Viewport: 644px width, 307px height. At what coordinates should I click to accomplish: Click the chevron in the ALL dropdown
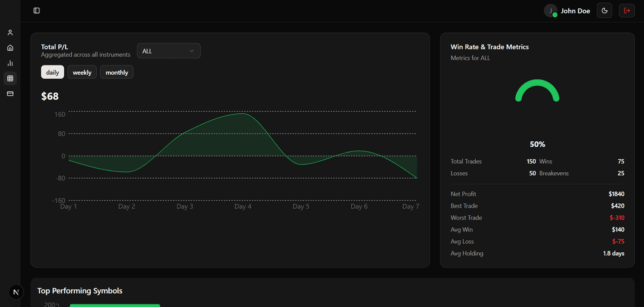click(x=191, y=51)
